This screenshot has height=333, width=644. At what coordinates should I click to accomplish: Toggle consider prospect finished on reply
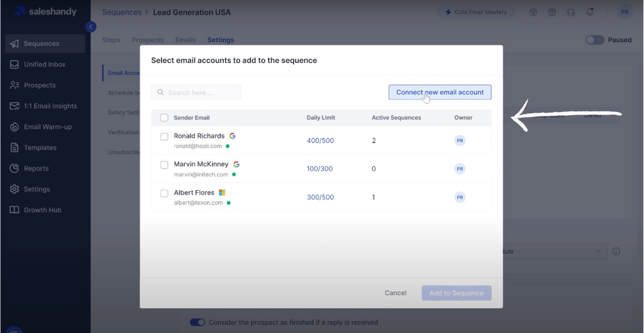[x=197, y=322]
